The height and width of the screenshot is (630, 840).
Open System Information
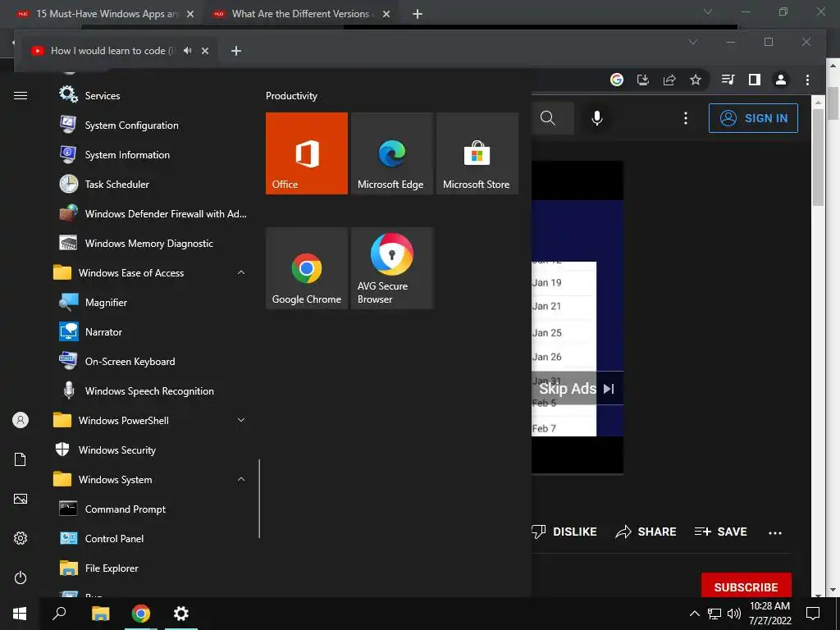click(x=153, y=154)
